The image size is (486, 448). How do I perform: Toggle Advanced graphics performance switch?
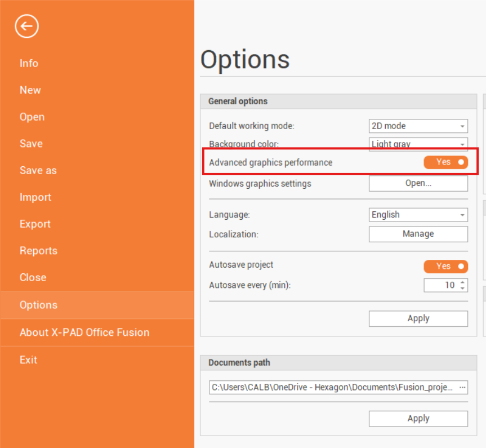(x=445, y=162)
